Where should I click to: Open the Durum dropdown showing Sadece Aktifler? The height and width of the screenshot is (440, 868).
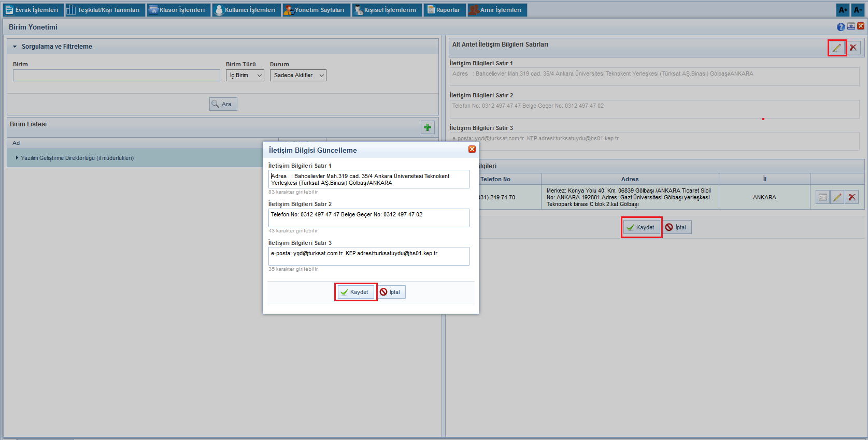coord(298,76)
